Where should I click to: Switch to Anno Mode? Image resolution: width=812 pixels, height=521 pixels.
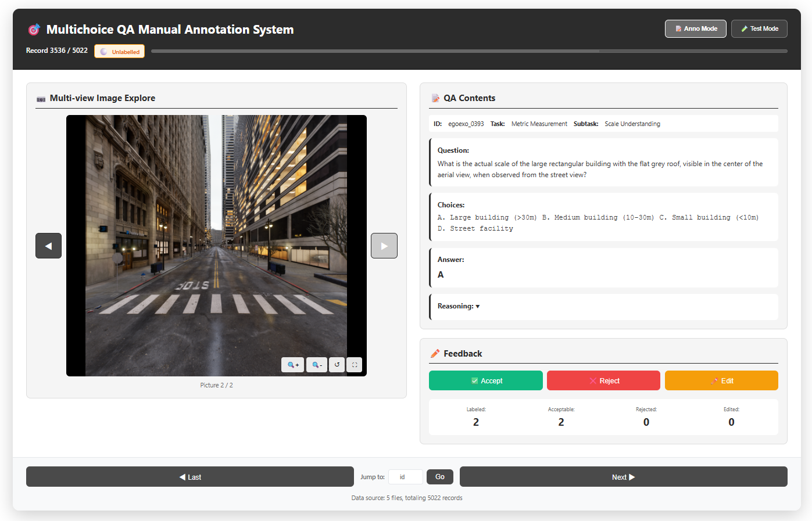[x=695, y=28]
